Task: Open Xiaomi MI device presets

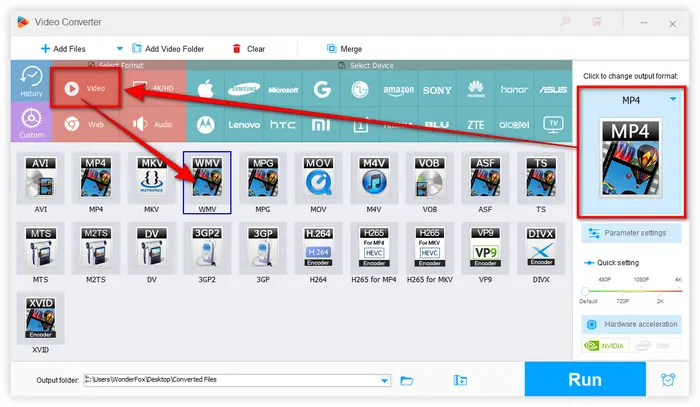Action: coord(321,125)
